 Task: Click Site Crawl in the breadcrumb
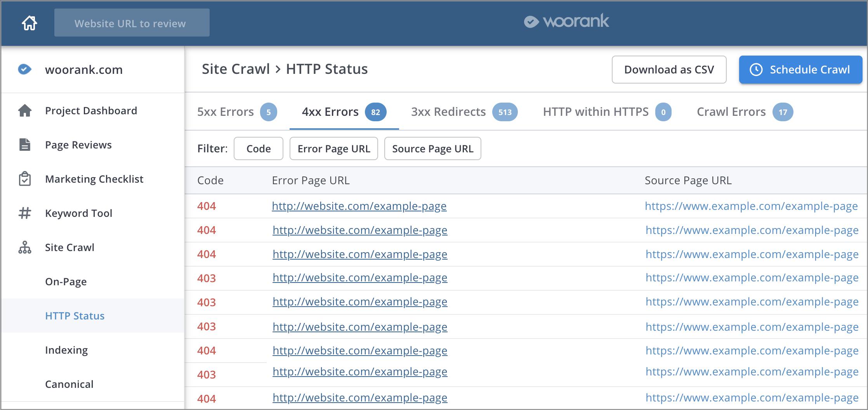[x=236, y=69]
